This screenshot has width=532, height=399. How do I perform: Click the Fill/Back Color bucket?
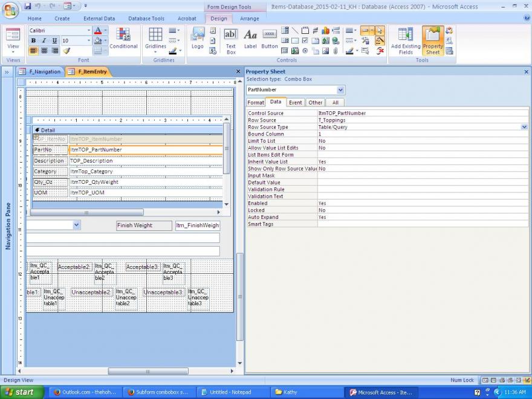pos(98,41)
